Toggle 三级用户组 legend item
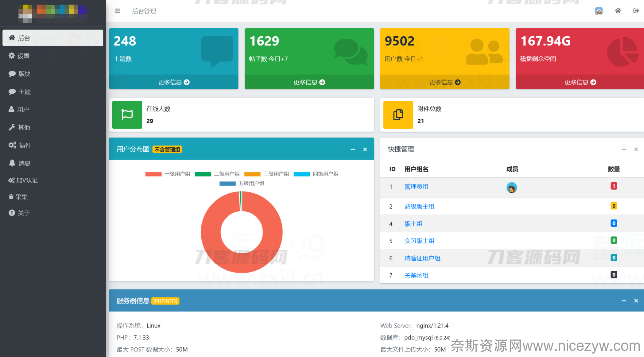Image resolution: width=644 pixels, height=357 pixels. [266, 174]
